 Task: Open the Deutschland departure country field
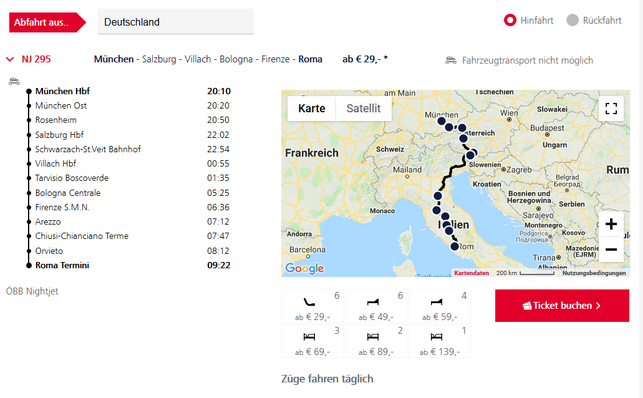point(176,22)
